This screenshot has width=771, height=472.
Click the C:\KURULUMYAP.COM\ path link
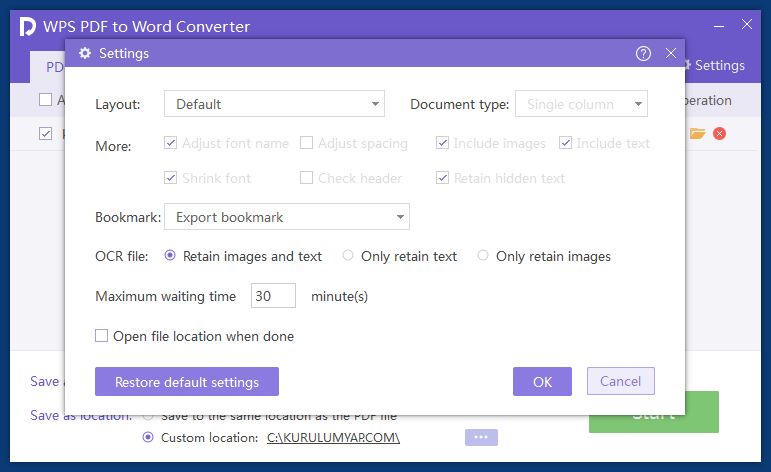click(333, 438)
